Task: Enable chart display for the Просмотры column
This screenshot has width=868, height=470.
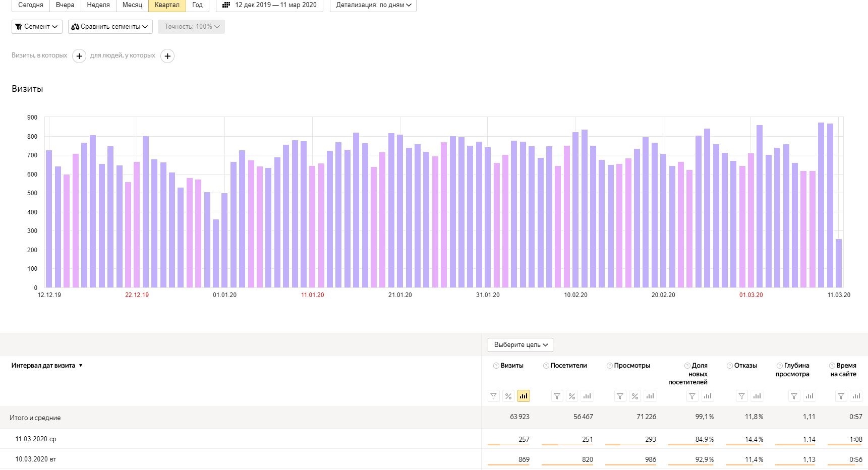Action: click(x=650, y=396)
